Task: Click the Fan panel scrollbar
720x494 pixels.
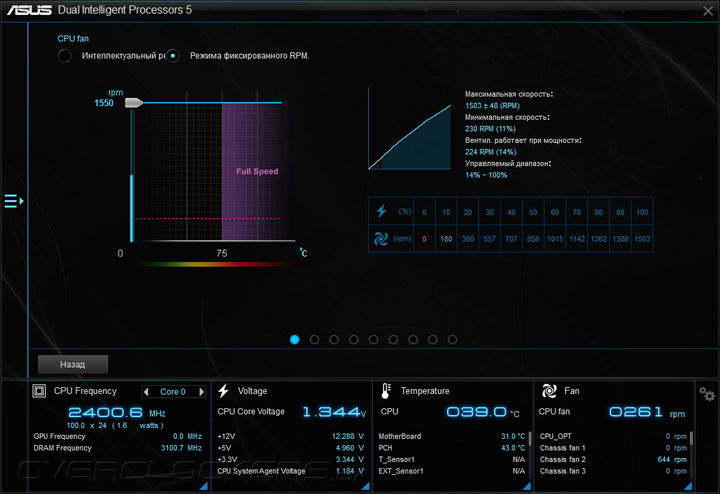Action: [692, 439]
